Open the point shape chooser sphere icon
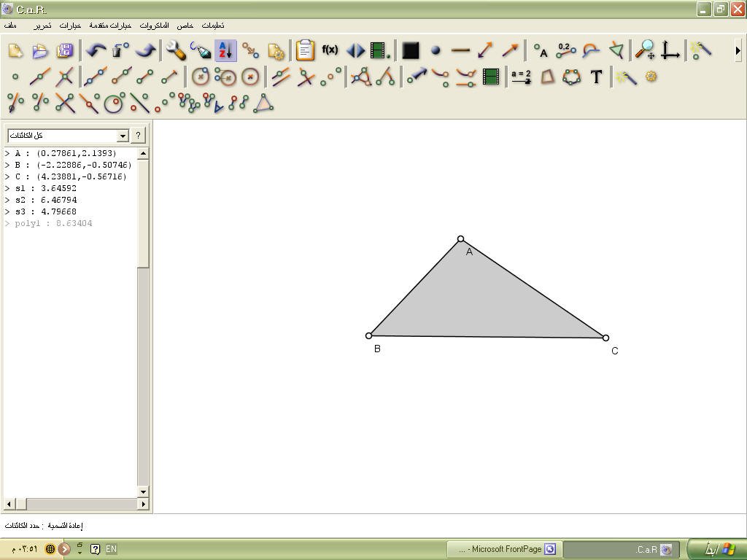 click(x=436, y=50)
